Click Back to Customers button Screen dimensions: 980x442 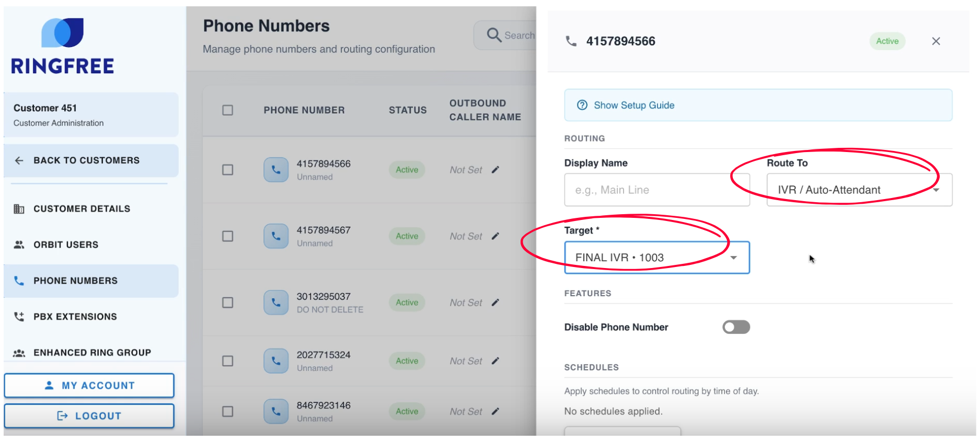pos(86,160)
